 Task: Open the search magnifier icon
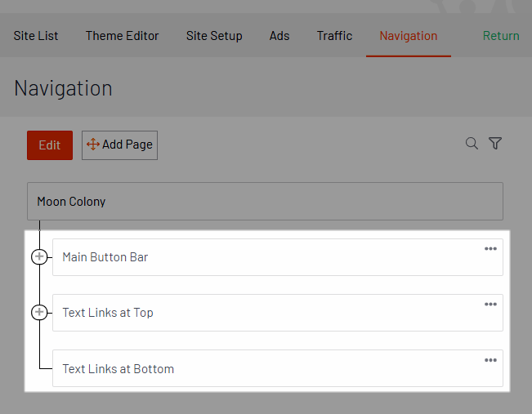472,144
